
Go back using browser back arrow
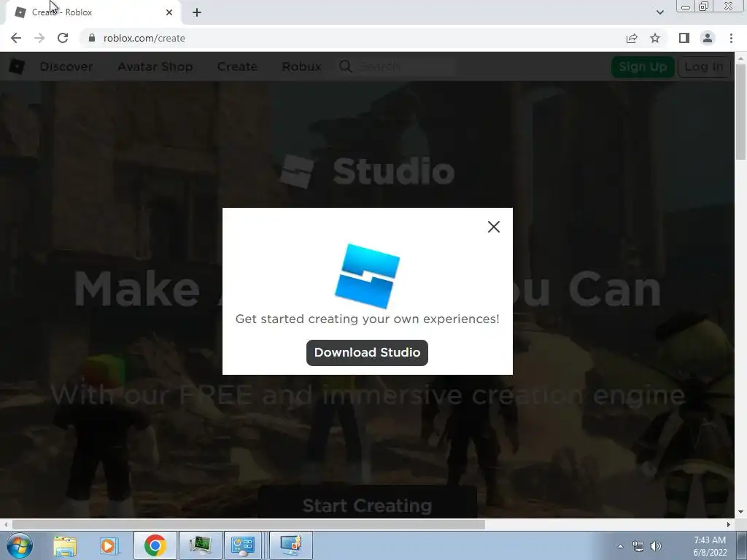[x=16, y=38]
